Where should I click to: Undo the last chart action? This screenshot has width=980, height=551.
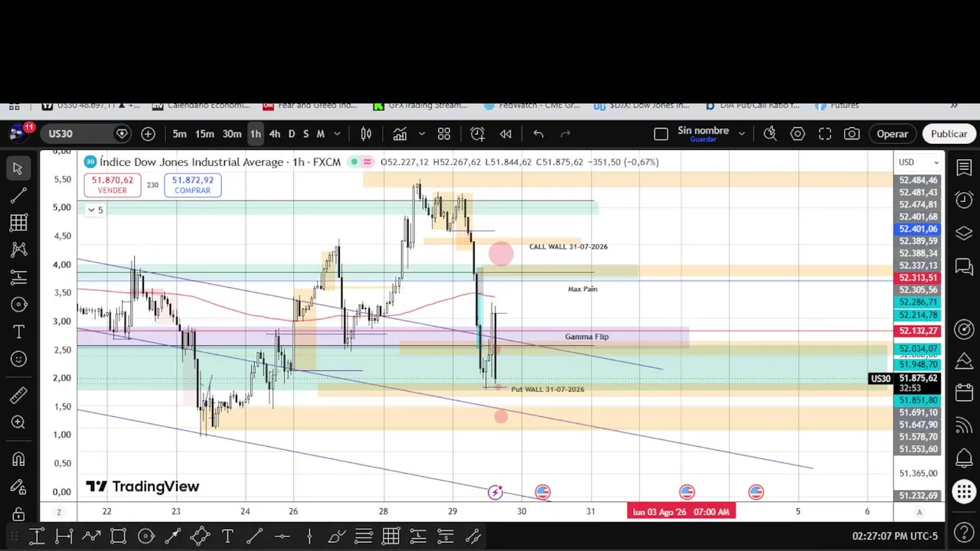click(x=538, y=134)
